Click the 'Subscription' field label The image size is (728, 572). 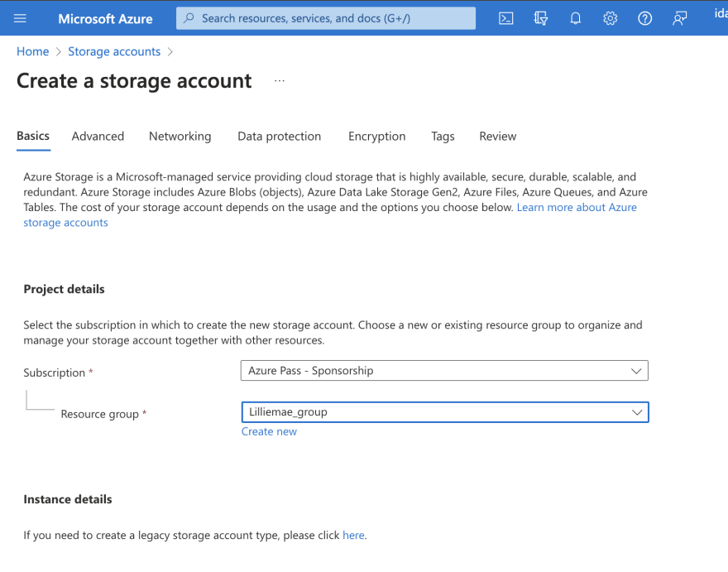(x=55, y=373)
